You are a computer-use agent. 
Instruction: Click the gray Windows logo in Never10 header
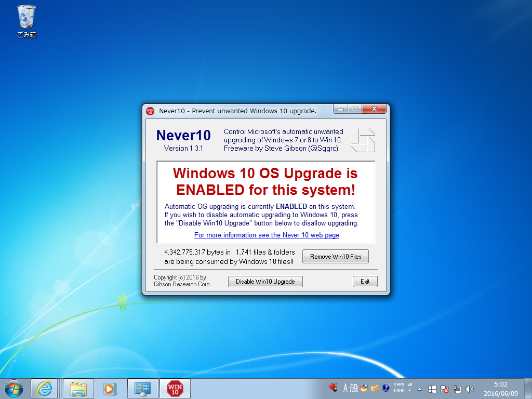(x=363, y=140)
